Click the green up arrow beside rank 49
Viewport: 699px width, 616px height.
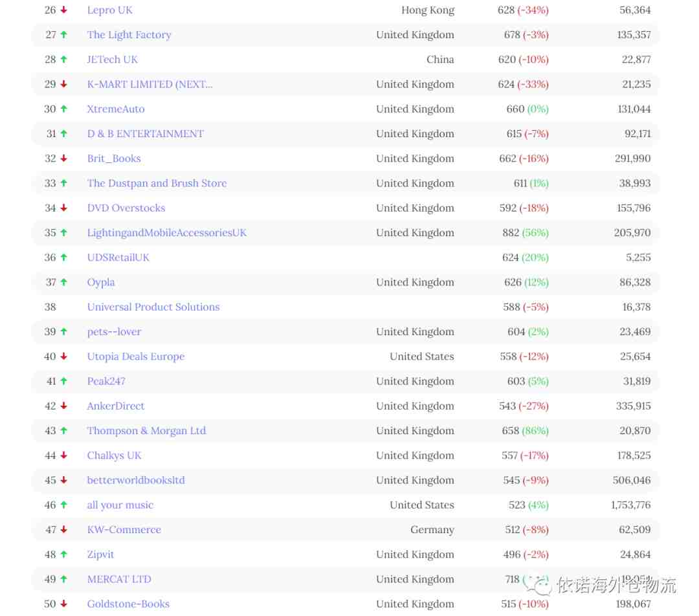coord(63,578)
